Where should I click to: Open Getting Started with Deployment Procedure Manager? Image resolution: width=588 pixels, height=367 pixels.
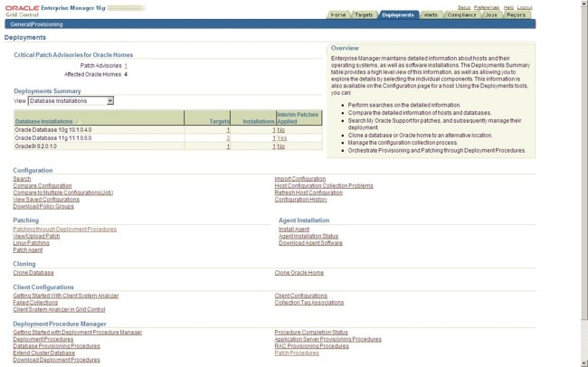[78, 332]
